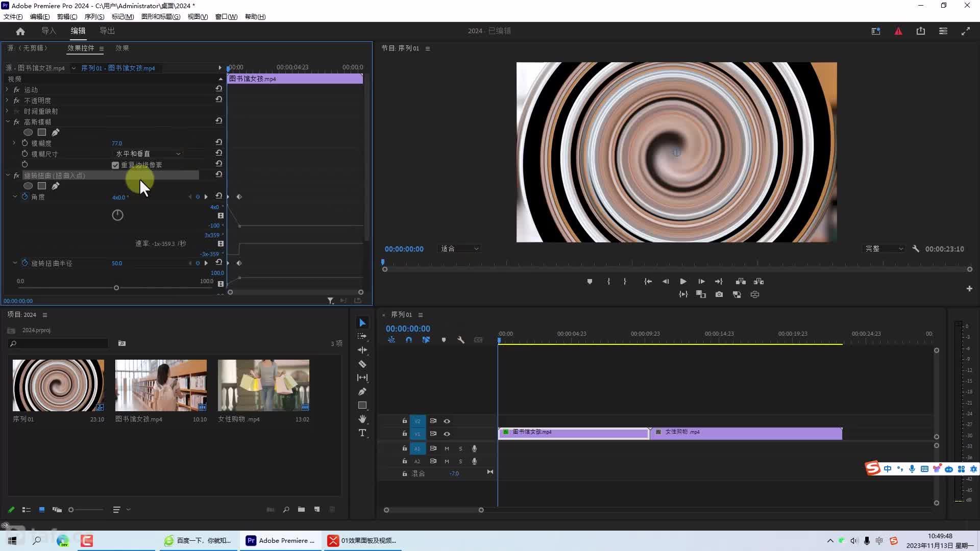This screenshot has width=980, height=551.
Task: Toggle full screen video output
Action: point(966,31)
